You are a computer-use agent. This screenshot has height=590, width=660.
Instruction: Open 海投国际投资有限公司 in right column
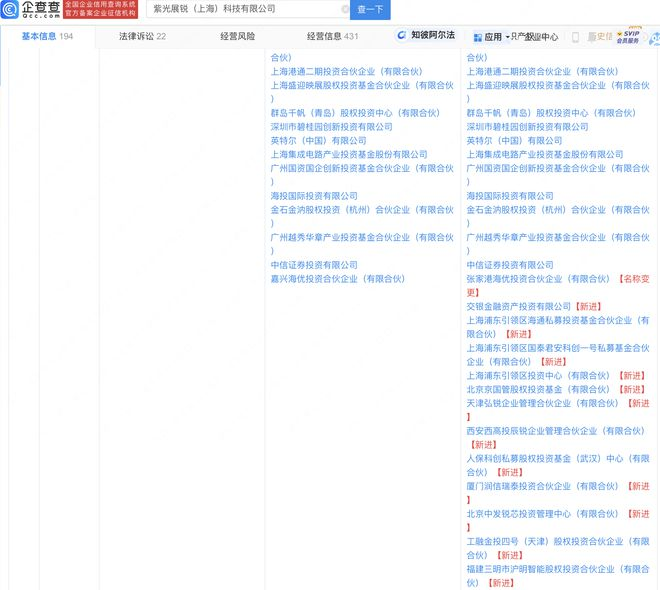[510, 196]
